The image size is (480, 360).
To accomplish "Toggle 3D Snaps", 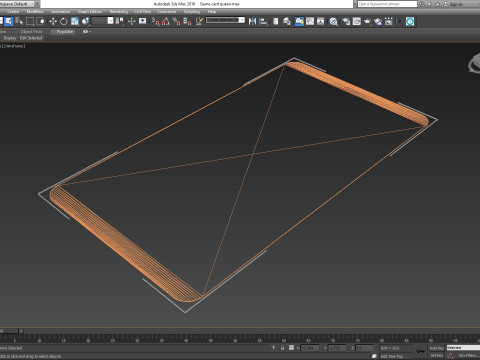I will point(156,21).
